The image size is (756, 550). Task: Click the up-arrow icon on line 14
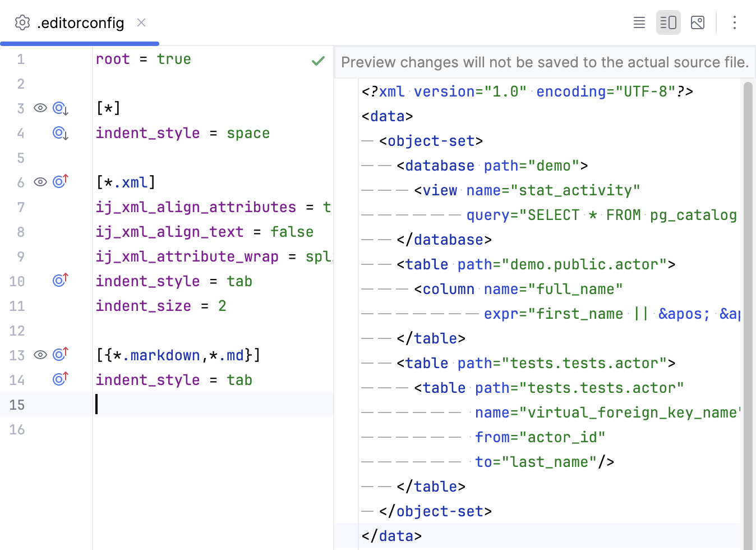[60, 379]
